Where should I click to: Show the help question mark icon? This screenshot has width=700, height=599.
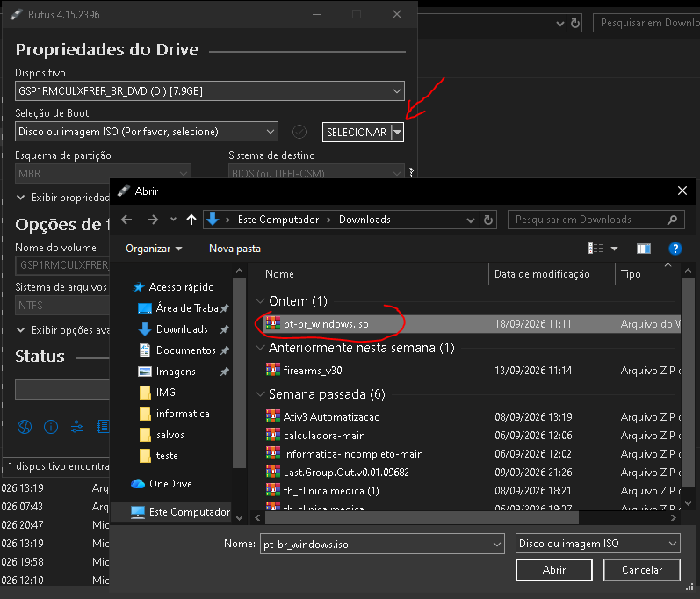675,249
